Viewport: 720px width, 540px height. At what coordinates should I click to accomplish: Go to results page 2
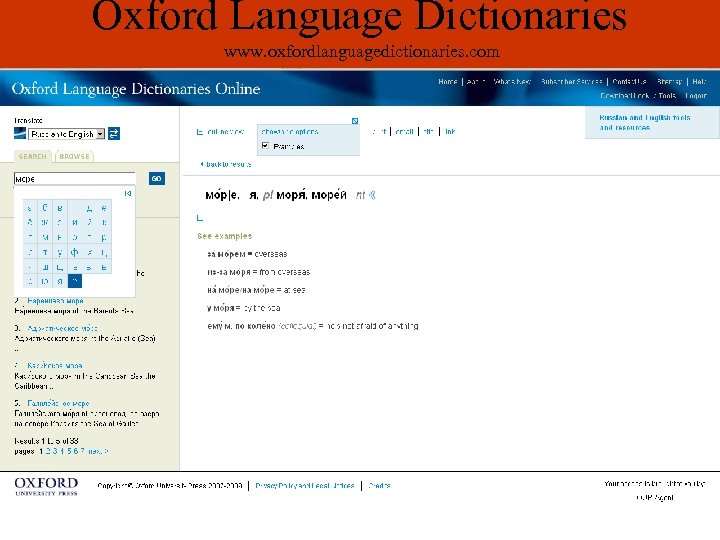pos(48,451)
